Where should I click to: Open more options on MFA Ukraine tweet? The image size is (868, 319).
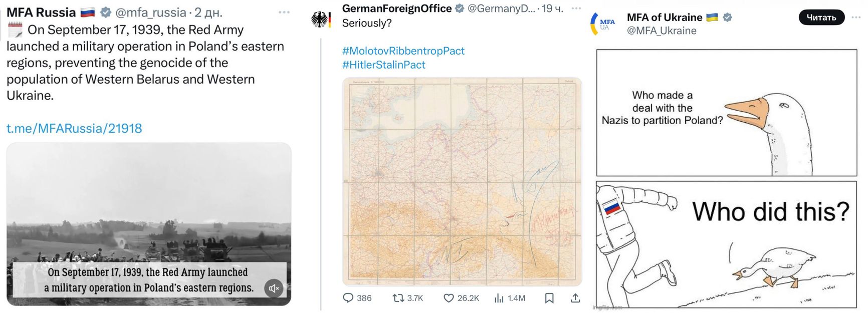click(855, 18)
